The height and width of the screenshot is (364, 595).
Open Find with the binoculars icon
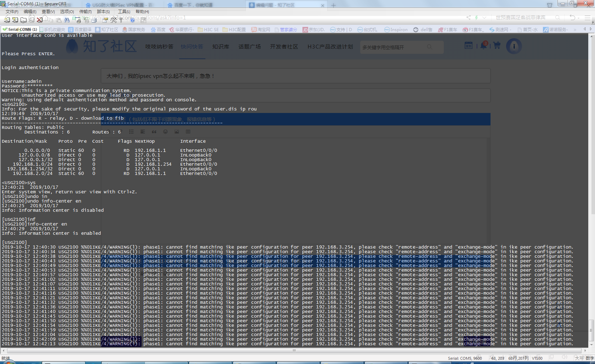(67, 20)
